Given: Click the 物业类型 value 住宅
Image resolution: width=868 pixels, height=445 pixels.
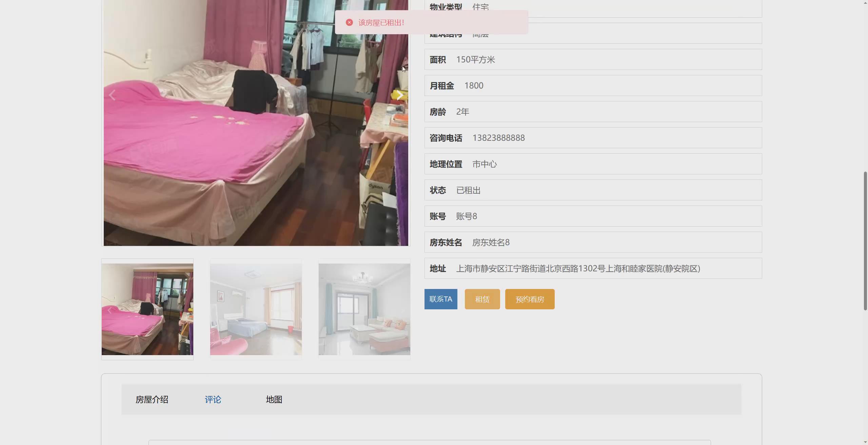Looking at the screenshot, I should (480, 7).
